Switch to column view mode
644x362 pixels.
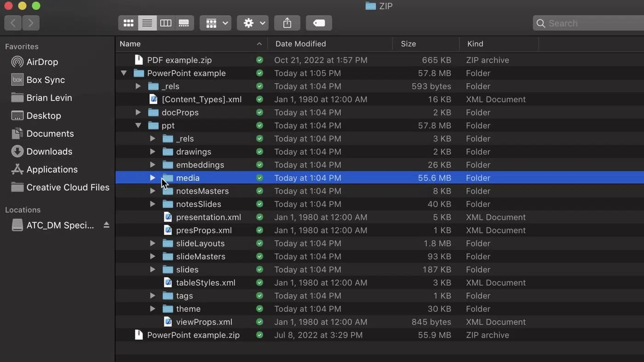pos(166,23)
